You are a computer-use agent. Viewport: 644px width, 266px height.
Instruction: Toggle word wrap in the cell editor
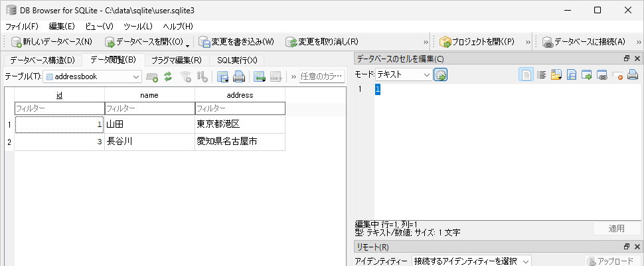pyautogui.click(x=541, y=75)
